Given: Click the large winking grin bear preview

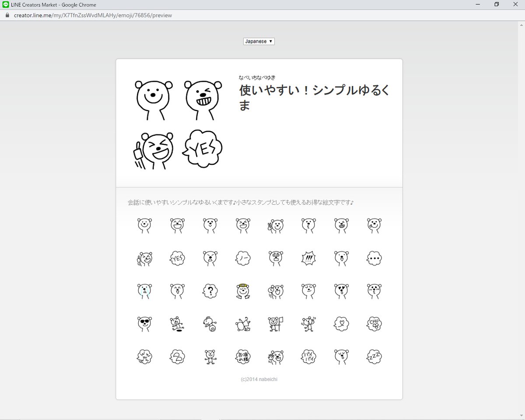Looking at the screenshot, I should click(202, 100).
